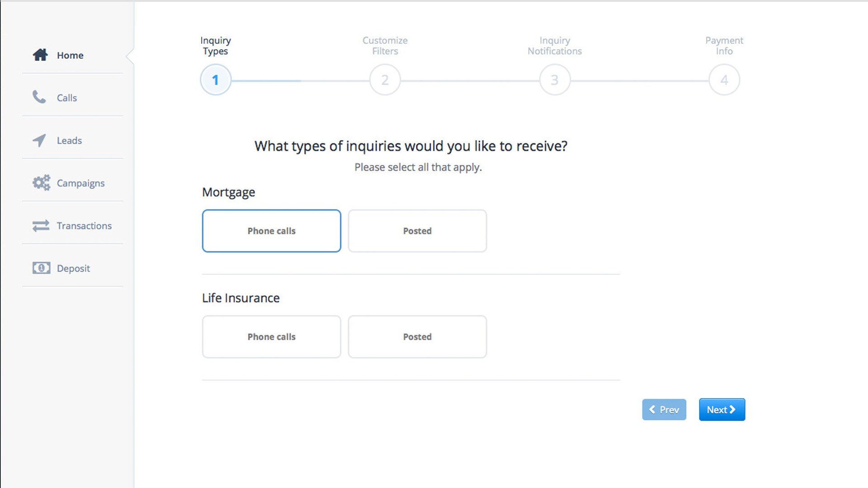Open the Campaigns menu item
The height and width of the screenshot is (488, 868).
tap(80, 183)
